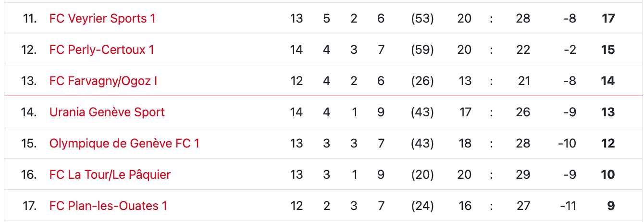Click rank number 17. at table bottom
Viewport: 644px width, 222px height.
[29, 206]
